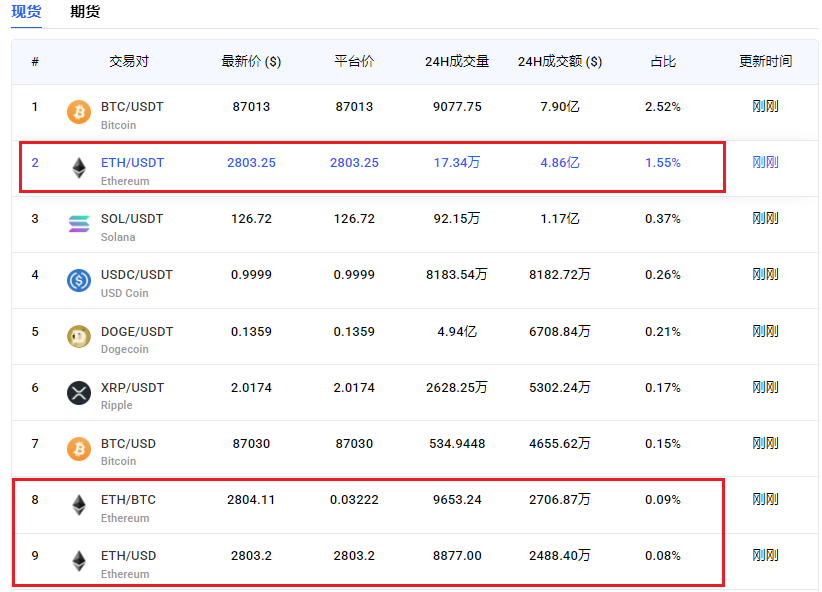This screenshot has height=592, width=822.
Task: Sort by 最新价 ($) column header
Action: click(251, 61)
